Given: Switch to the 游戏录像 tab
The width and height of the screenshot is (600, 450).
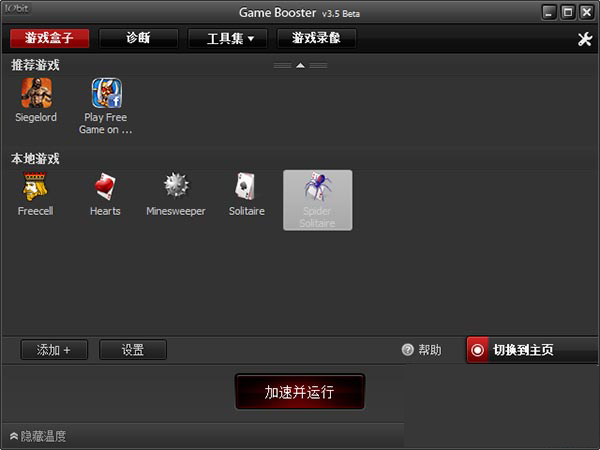Looking at the screenshot, I should coord(316,38).
